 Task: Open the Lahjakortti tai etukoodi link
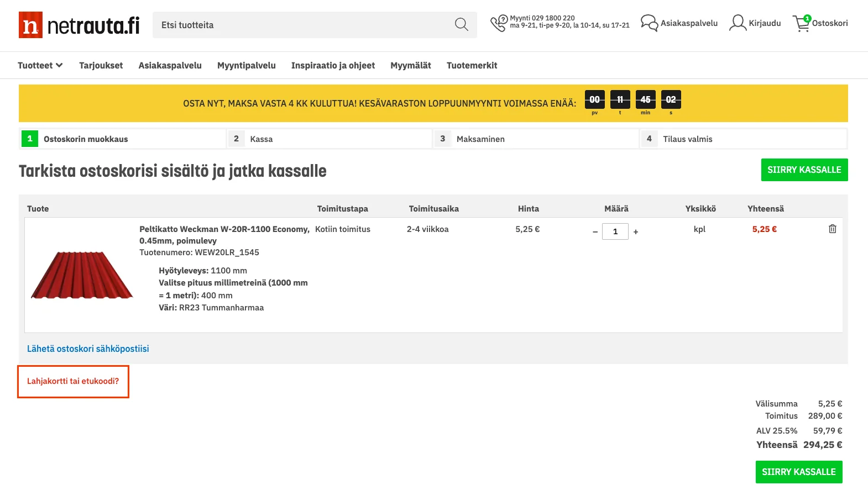(73, 381)
